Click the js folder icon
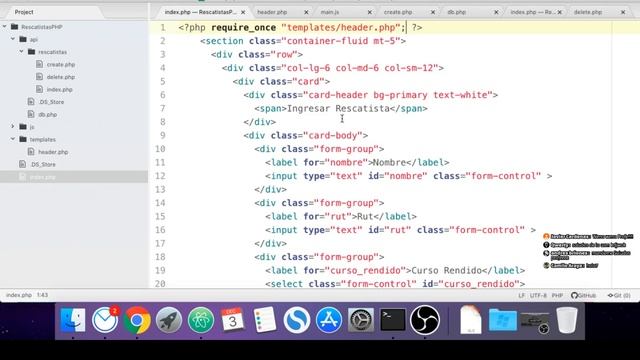 [23, 127]
